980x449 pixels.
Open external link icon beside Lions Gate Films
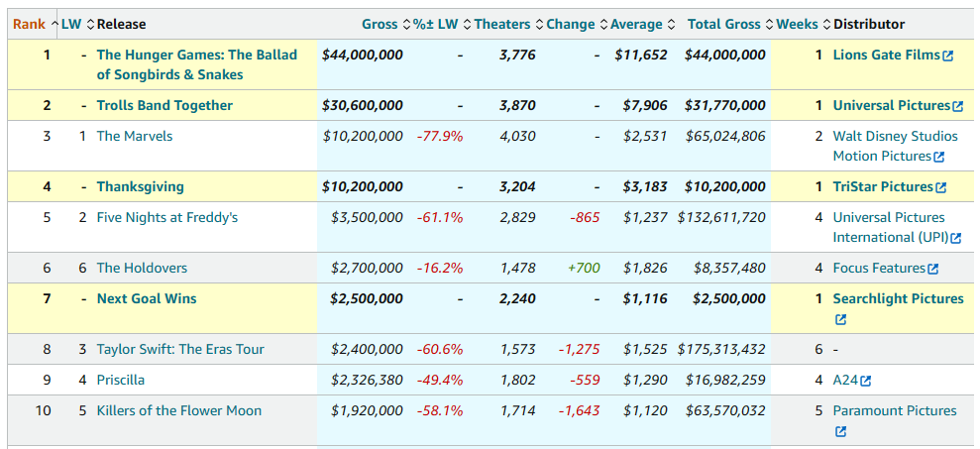tap(948, 56)
